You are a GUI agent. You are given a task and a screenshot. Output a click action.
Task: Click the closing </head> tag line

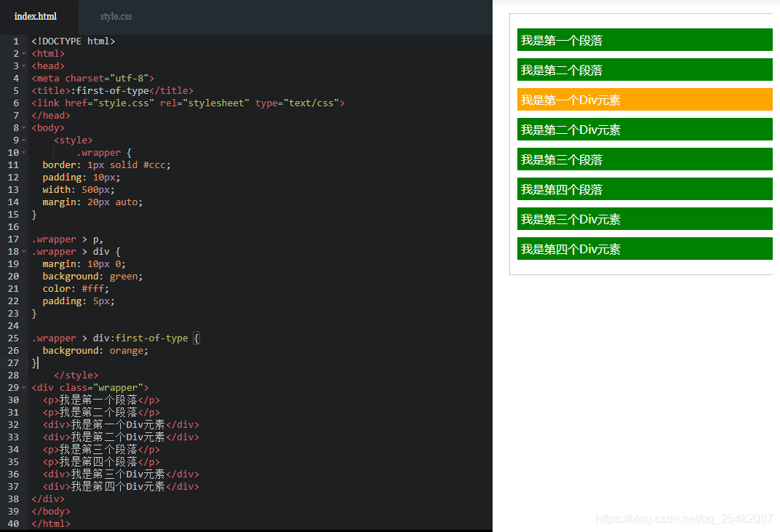[51, 116]
